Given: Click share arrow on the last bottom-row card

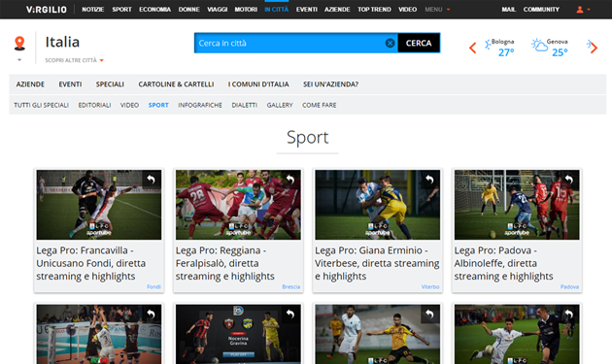Looking at the screenshot, I should tap(569, 314).
